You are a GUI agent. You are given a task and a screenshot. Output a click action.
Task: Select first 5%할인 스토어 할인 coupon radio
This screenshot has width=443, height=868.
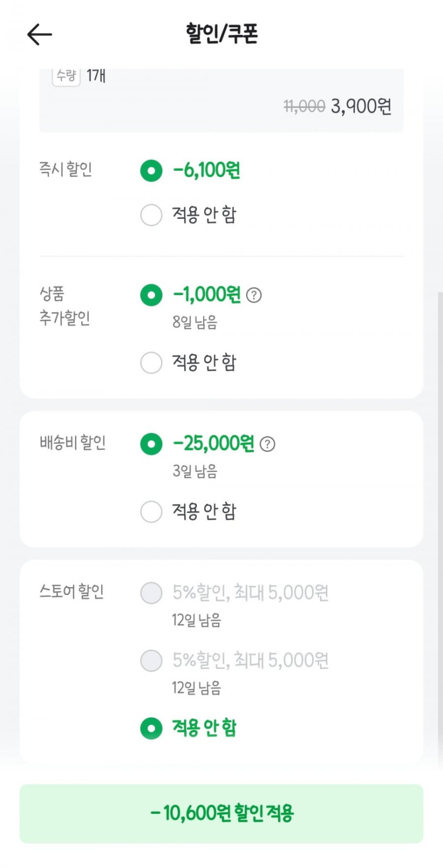[x=151, y=593]
